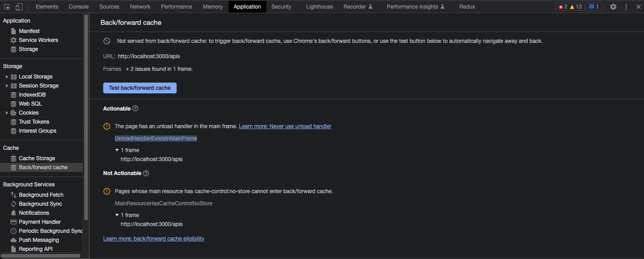Open Background Sync service
644x259 pixels.
tap(40, 204)
